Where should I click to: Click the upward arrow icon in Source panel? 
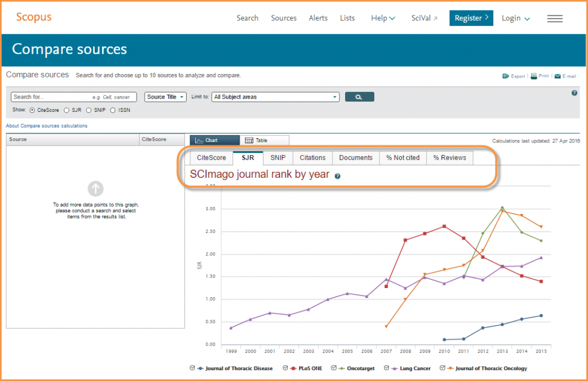click(x=96, y=188)
